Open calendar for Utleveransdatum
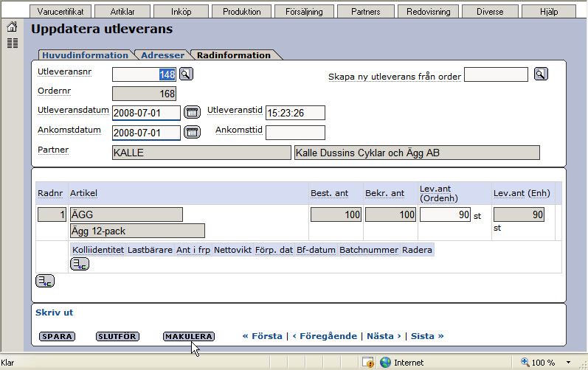The height and width of the screenshot is (370, 588). (192, 112)
